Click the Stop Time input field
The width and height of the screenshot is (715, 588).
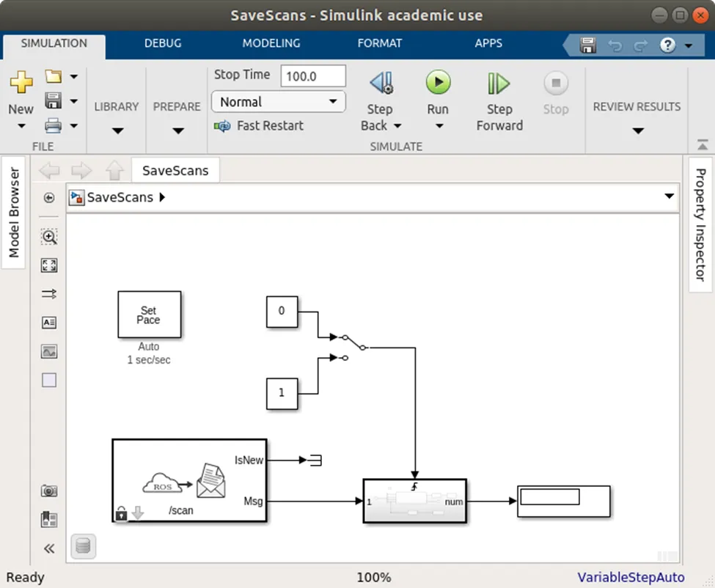(x=313, y=76)
